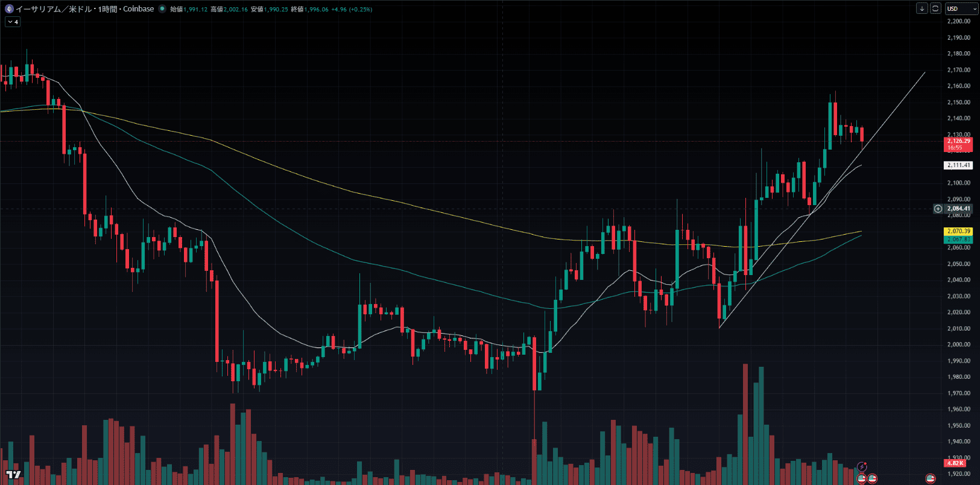Click the TradingView logo in bottom corner
The image size is (980, 485).
(13, 475)
